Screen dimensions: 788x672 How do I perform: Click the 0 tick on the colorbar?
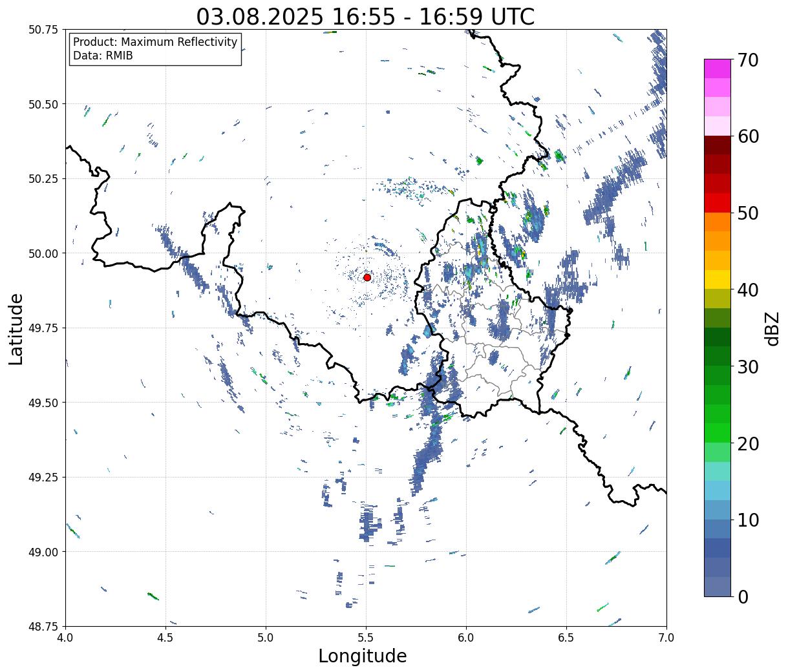[x=742, y=596]
